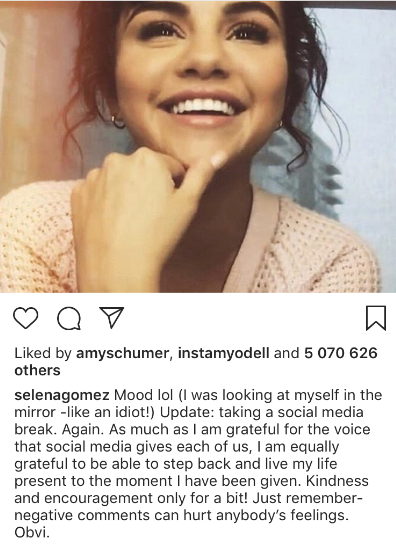The image size is (396, 550).
Task: Open amyschumer's profile from the likes line
Action: click(x=123, y=353)
